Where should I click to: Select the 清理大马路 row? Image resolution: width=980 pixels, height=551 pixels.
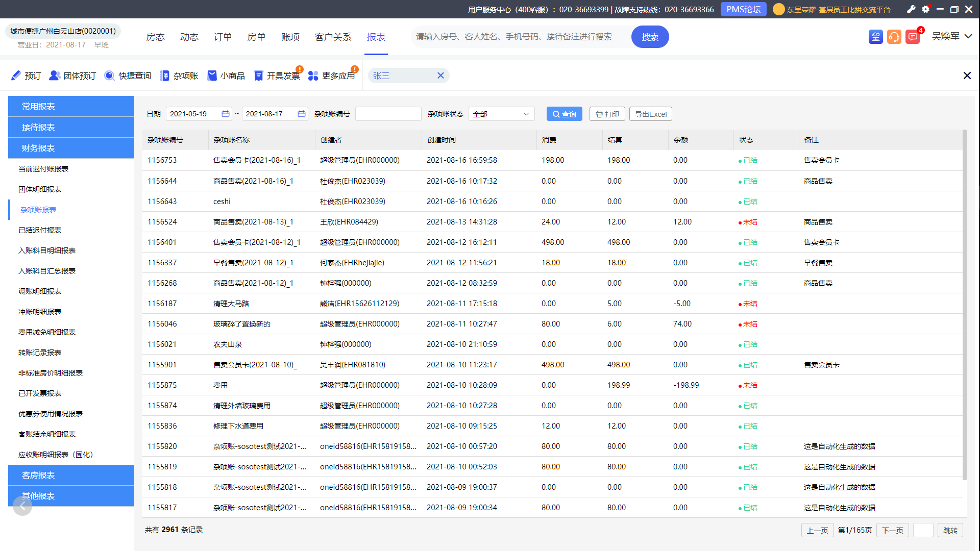[552, 304]
